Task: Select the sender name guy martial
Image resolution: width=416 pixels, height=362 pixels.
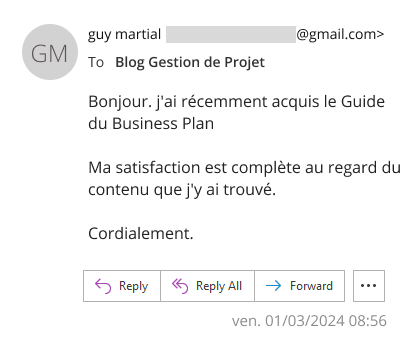Action: pos(124,34)
